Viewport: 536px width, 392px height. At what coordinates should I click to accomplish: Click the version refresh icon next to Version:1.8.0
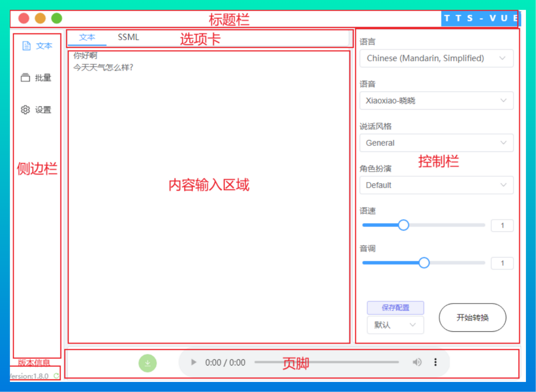point(57,375)
